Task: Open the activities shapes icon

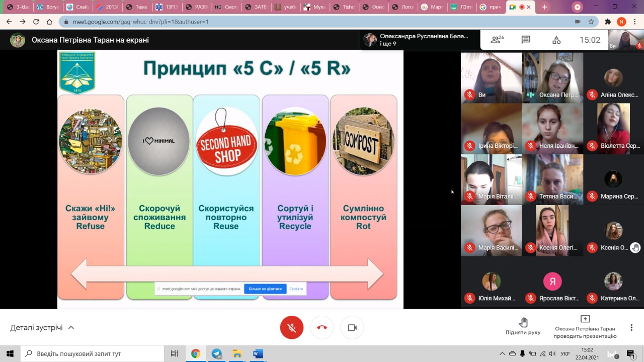Action: point(556,40)
